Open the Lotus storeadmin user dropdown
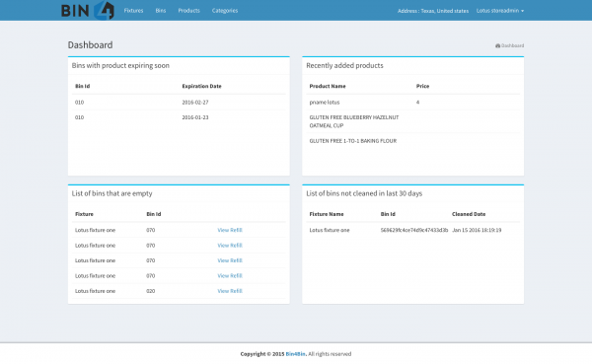Screen dimensions: 592x364 pos(500,11)
